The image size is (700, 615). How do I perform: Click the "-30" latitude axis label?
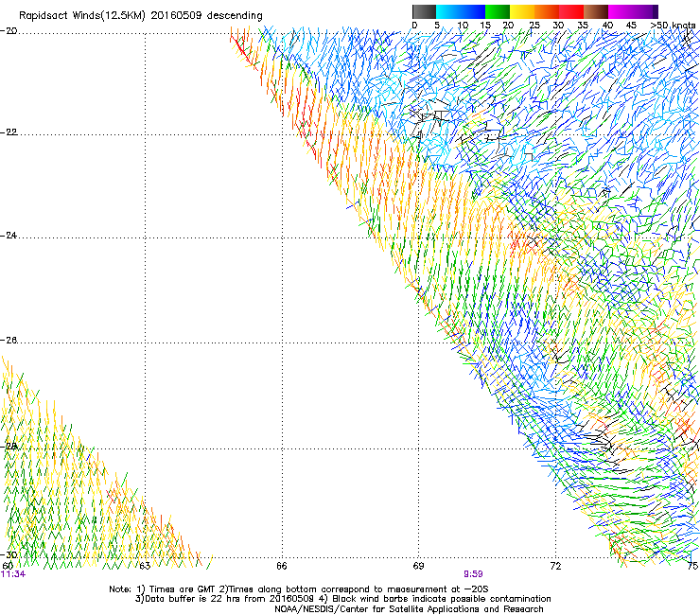[9, 555]
